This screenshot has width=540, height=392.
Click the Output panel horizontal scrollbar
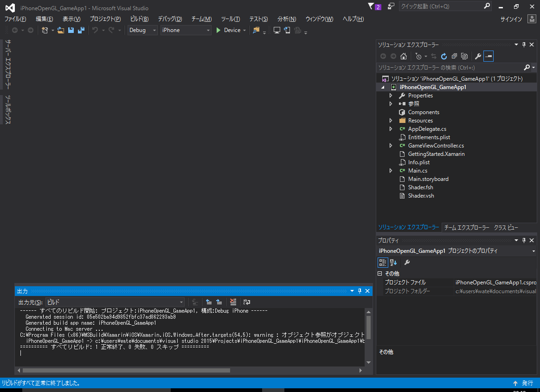click(x=126, y=371)
